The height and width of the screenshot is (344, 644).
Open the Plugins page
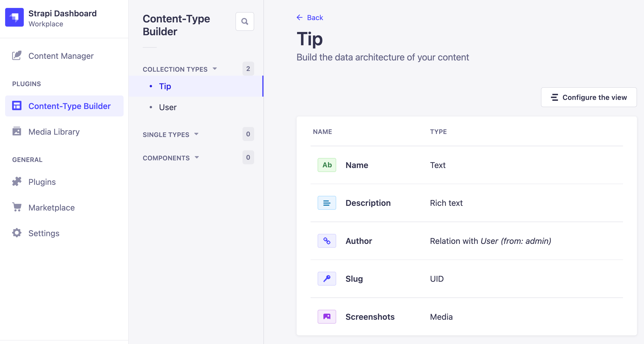[42, 182]
